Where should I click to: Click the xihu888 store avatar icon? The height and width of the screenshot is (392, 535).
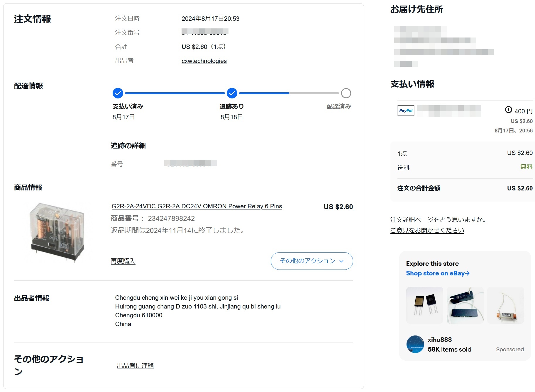415,344
